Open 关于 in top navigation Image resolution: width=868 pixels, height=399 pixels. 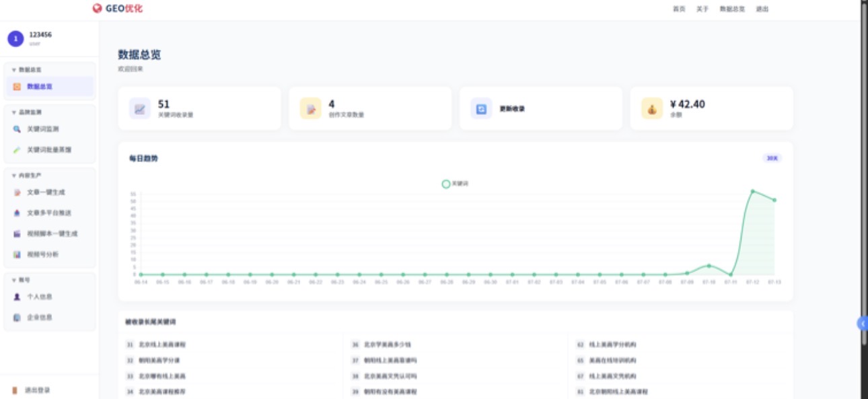click(x=702, y=9)
